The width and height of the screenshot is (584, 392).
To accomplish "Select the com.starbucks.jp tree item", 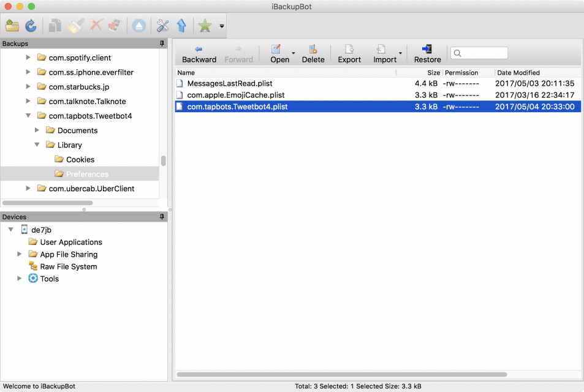I will tap(79, 87).
